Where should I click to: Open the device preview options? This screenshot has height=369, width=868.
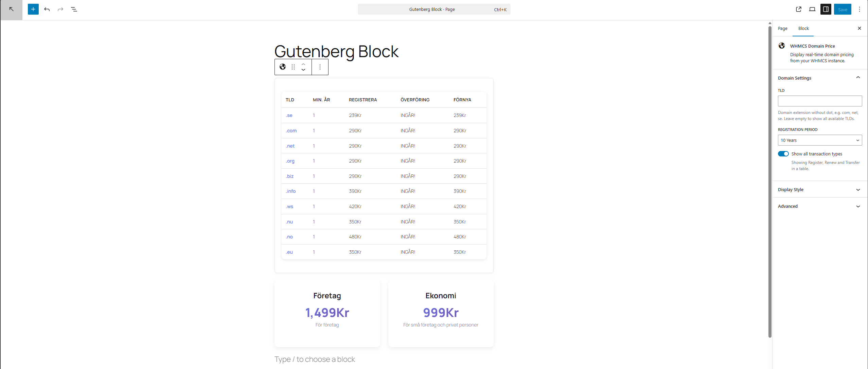click(812, 9)
